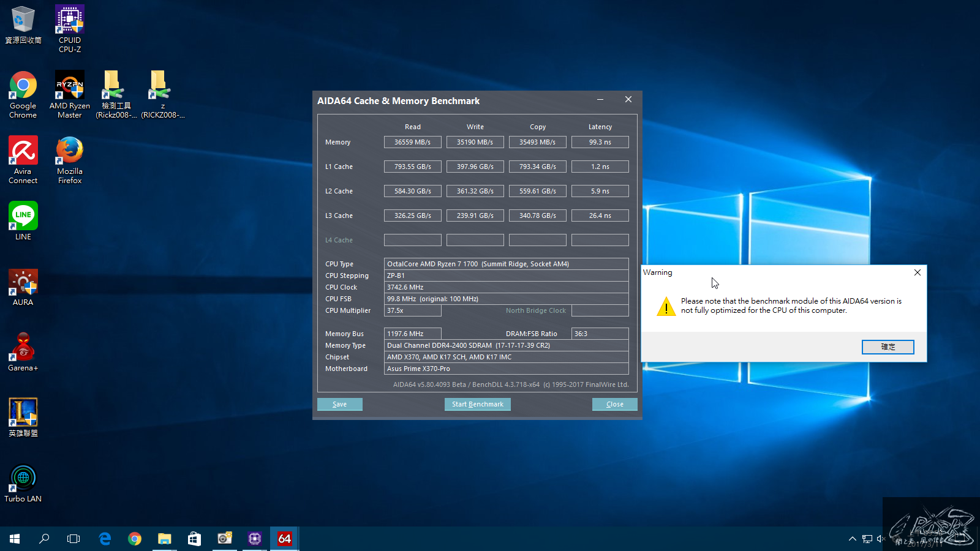Close the Warning dialog with X
Viewport: 980px width, 551px height.
point(918,272)
